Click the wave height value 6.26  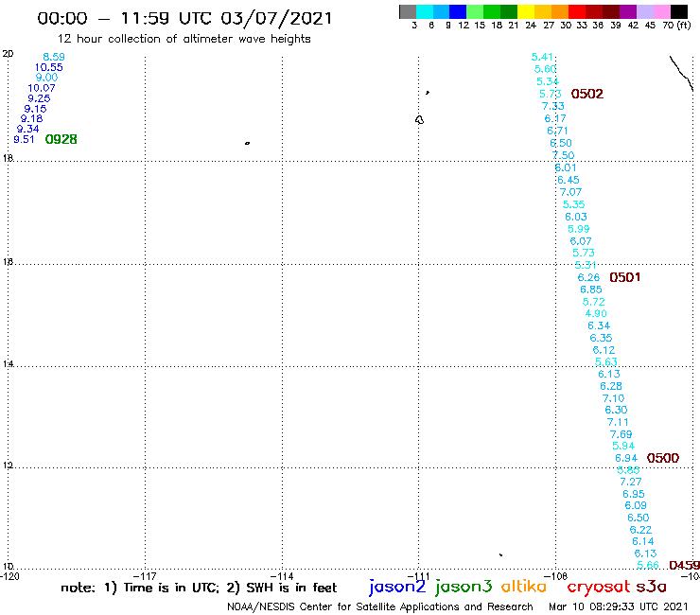[588, 277]
